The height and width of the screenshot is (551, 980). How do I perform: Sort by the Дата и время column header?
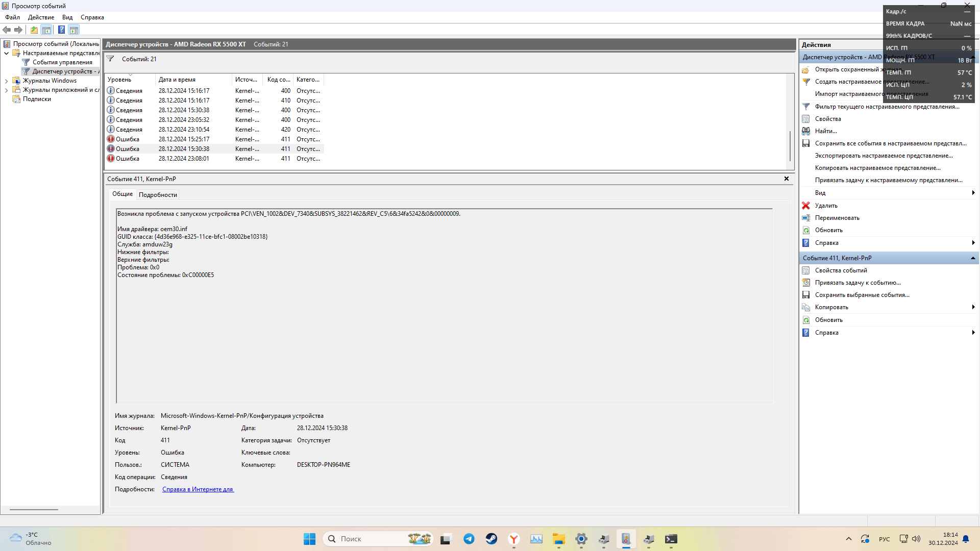pos(193,80)
